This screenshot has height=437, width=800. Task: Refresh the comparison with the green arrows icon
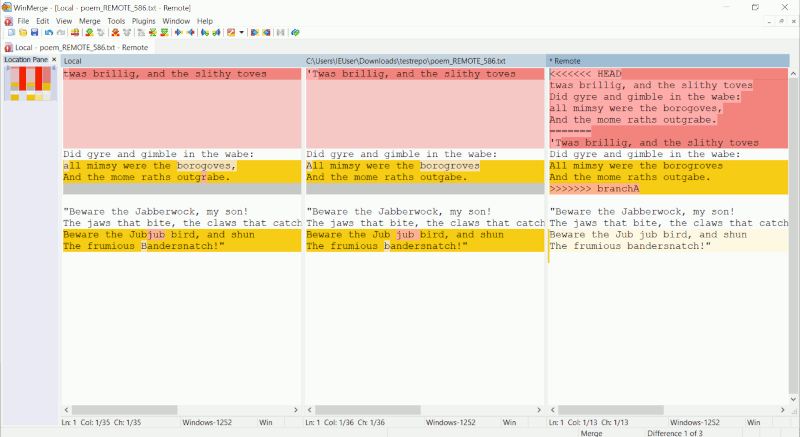[295, 32]
